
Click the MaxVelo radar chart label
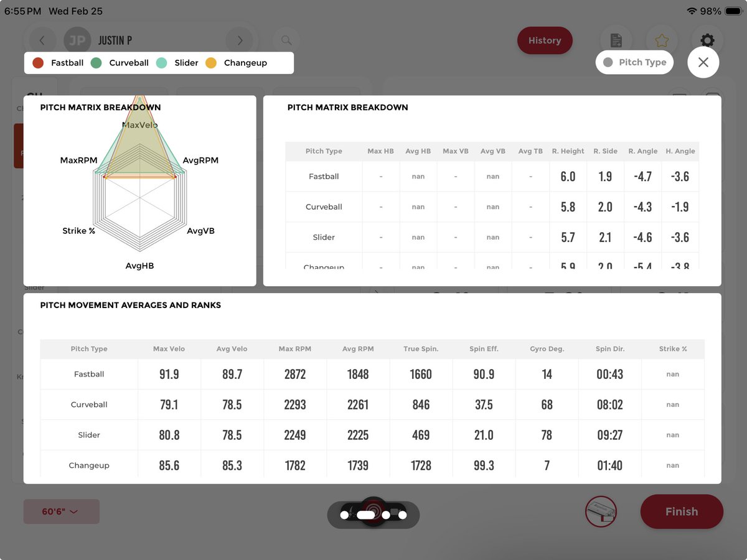click(139, 125)
